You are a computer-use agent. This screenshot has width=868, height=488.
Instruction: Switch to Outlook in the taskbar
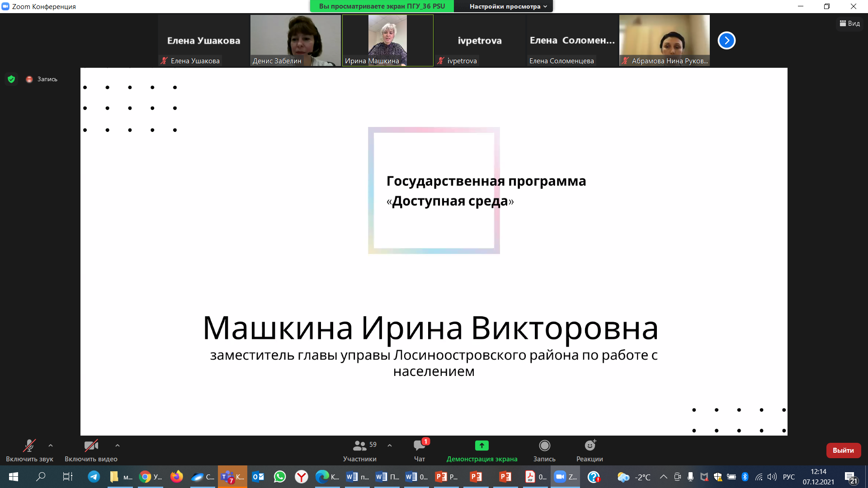point(258,477)
